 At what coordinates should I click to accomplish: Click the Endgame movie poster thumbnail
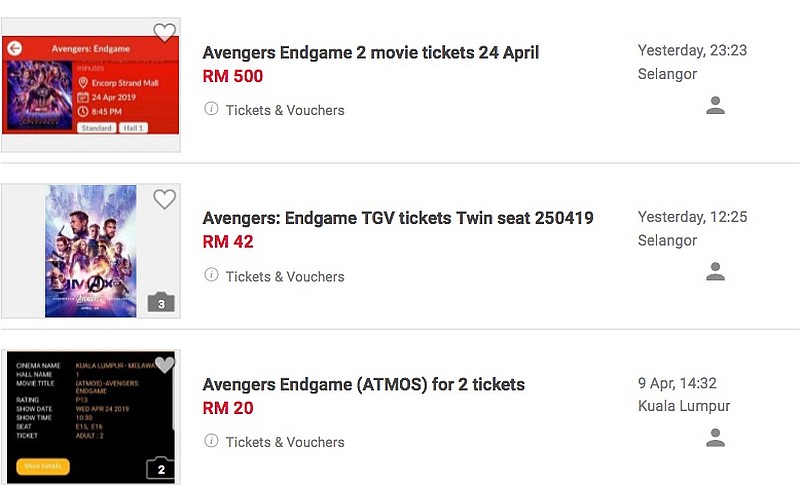point(91,251)
